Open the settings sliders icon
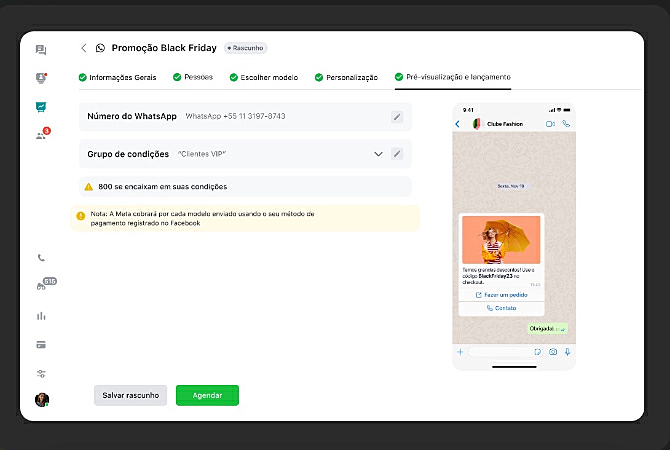Image resolution: width=670 pixels, height=450 pixels. [x=41, y=373]
